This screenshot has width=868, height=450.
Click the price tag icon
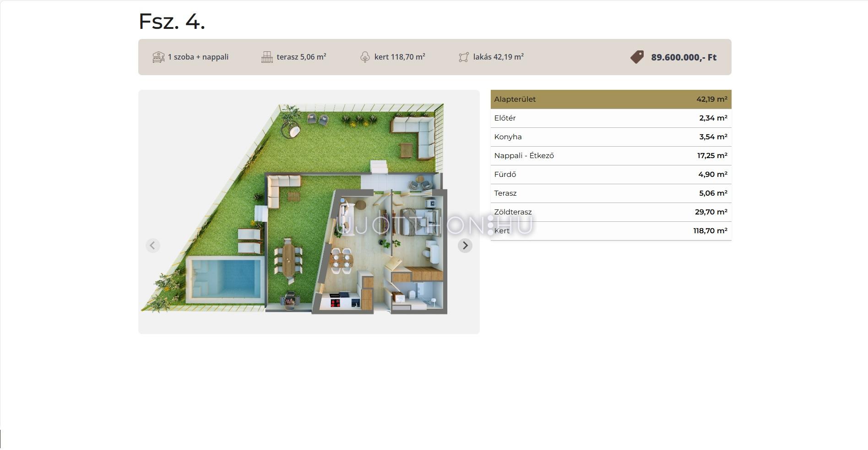point(637,57)
